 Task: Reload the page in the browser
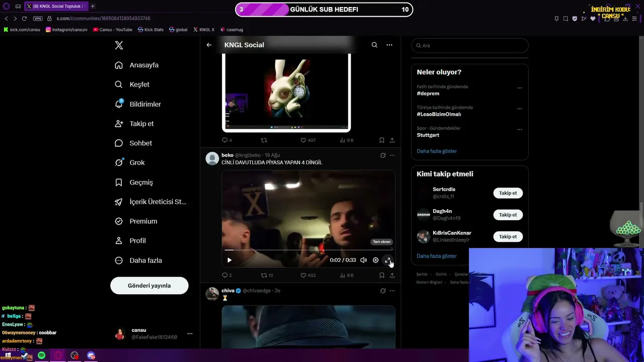24,19
